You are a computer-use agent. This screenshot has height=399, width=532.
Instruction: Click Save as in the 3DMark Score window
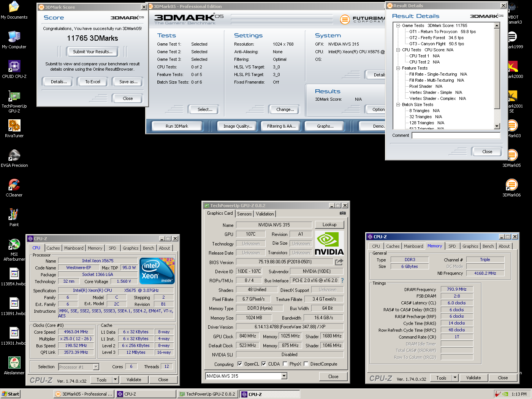128,82
